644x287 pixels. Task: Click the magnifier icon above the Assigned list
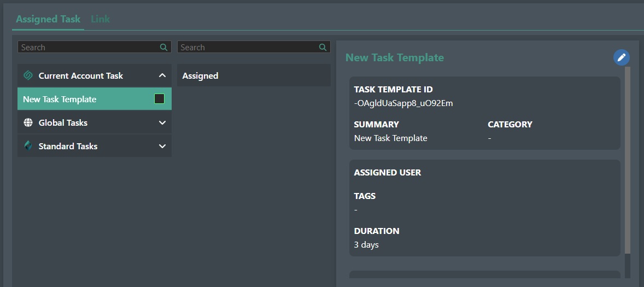tap(323, 47)
